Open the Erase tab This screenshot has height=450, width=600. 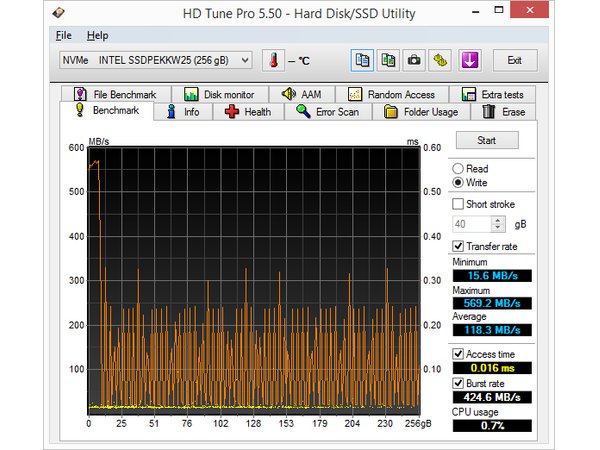(x=503, y=112)
